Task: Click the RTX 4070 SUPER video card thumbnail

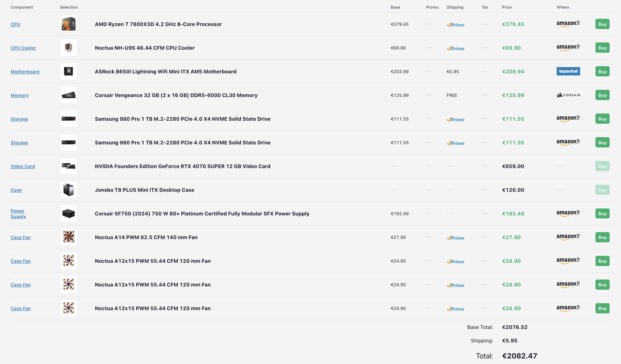Action: click(x=69, y=166)
